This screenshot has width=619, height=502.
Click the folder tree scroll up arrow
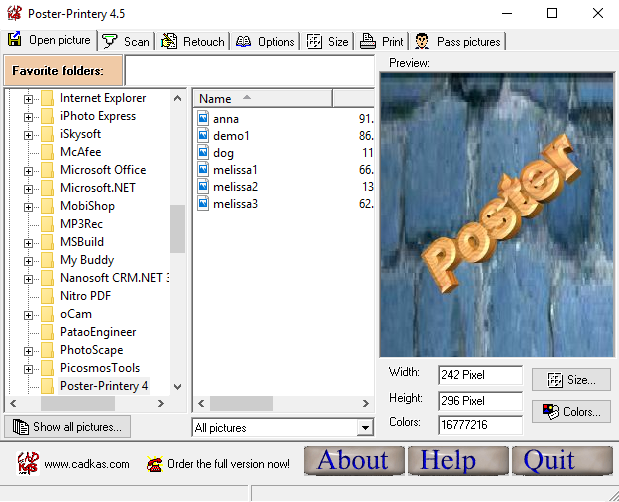(177, 98)
